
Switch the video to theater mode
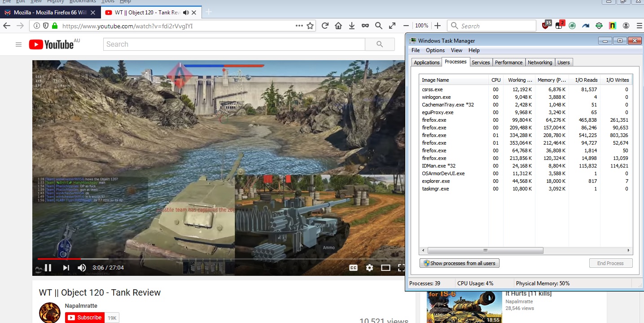pyautogui.click(x=386, y=268)
